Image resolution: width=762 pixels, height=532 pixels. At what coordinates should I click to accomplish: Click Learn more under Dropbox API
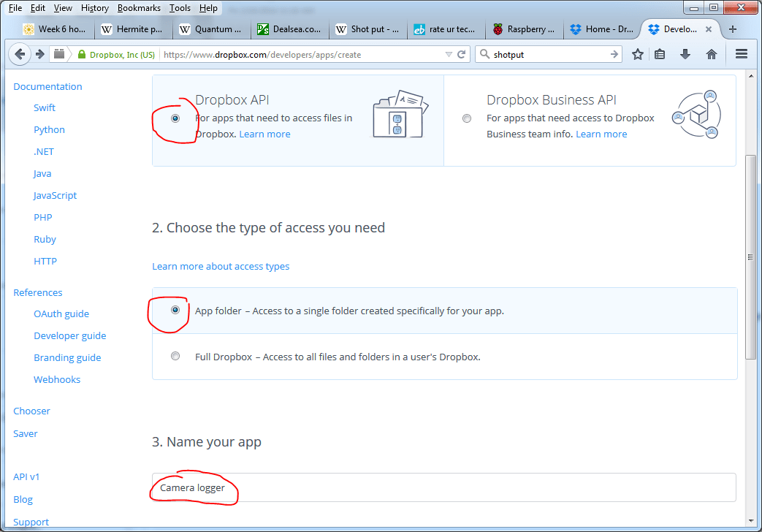click(265, 134)
